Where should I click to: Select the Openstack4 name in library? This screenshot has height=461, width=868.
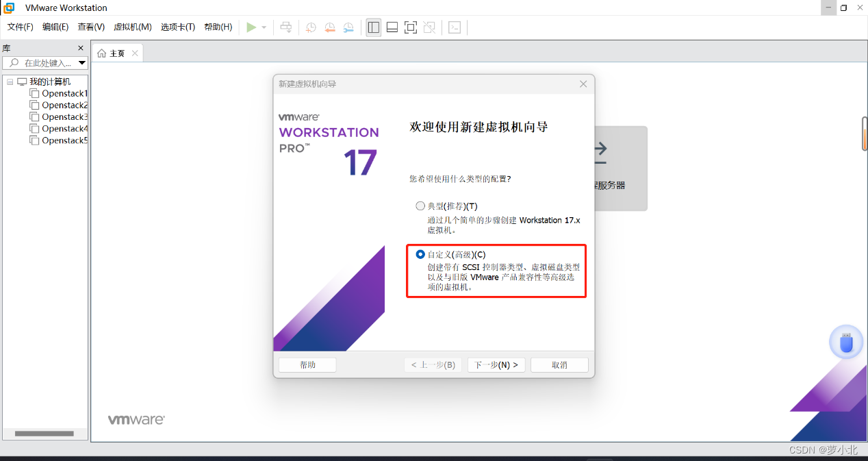pyautogui.click(x=65, y=128)
